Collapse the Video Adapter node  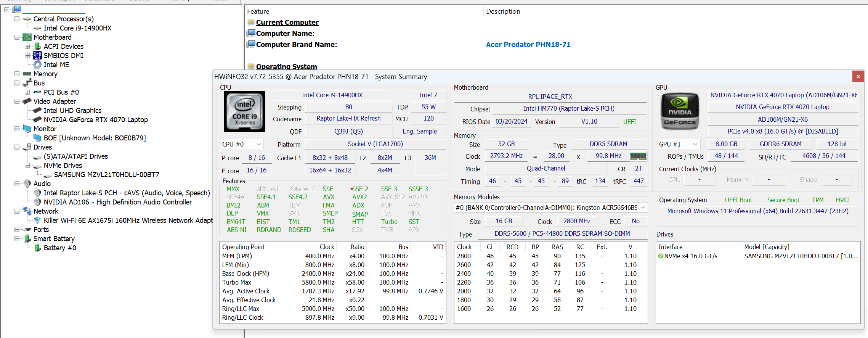[x=17, y=101]
